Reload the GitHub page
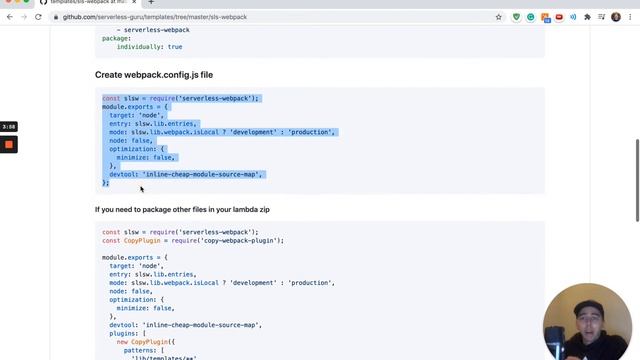Viewport: 640px width, 360px height. [38, 17]
